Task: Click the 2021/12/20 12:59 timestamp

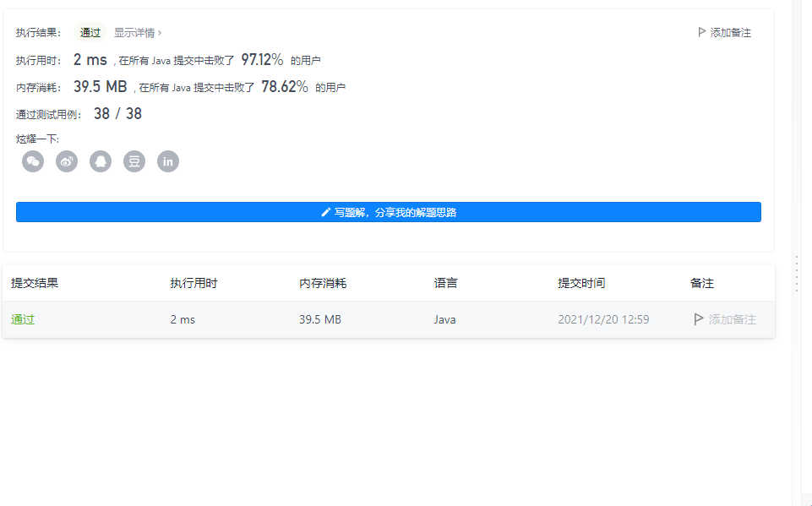Action: pos(603,319)
